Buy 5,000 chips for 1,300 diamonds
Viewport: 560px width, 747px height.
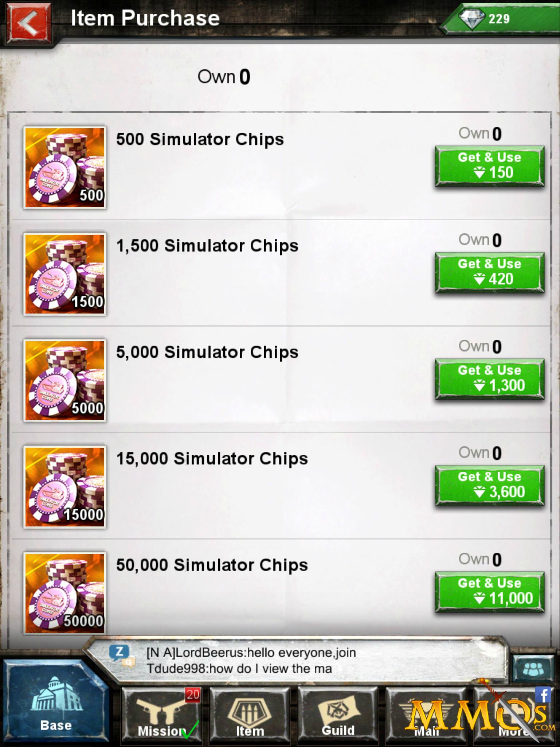click(489, 379)
